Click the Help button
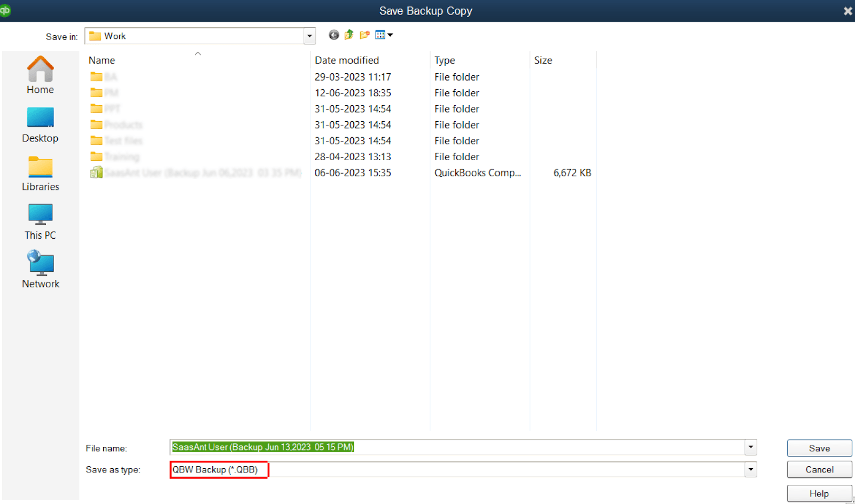The image size is (855, 504). (819, 493)
